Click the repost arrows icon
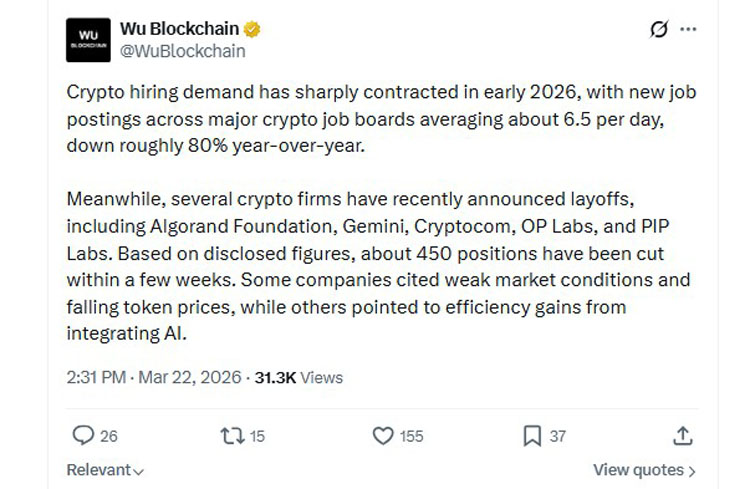The height and width of the screenshot is (489, 750). 230,435
